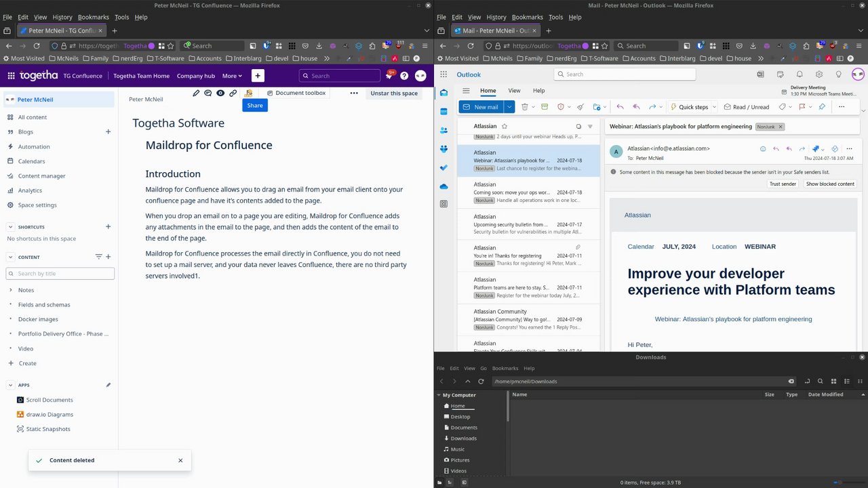This screenshot has width=868, height=488.
Task: Open Confluence notifications bell
Action: tap(389, 76)
